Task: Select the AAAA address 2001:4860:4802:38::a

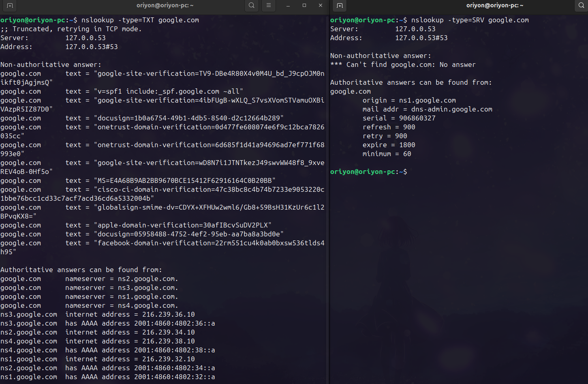Action: pyautogui.click(x=175, y=350)
